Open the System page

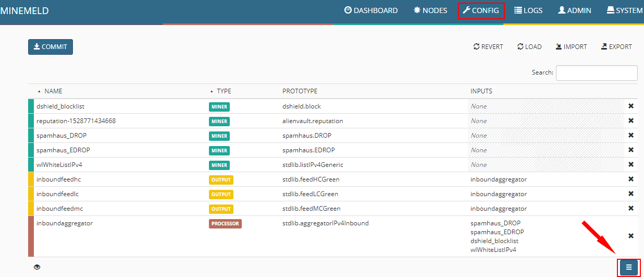[625, 10]
